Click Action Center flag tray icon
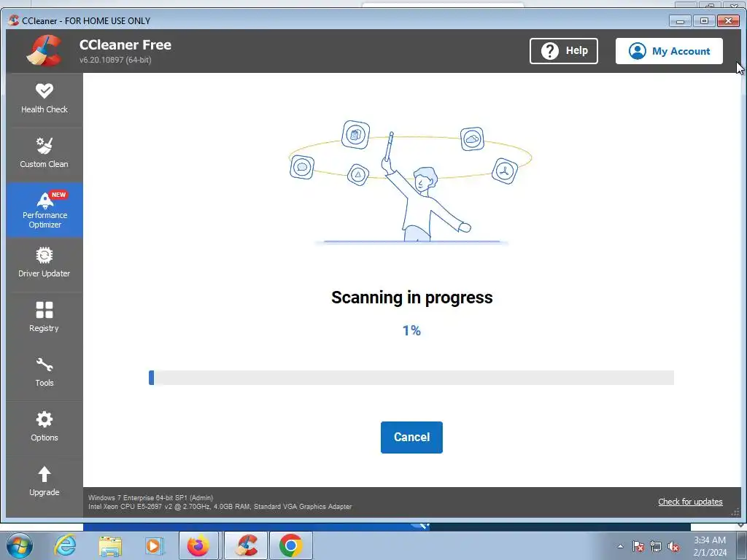This screenshot has width=747, height=560. point(638,546)
